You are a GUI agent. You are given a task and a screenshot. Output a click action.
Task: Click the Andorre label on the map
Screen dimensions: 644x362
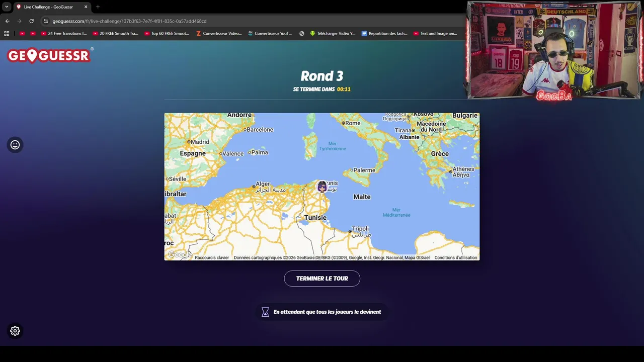click(x=239, y=115)
